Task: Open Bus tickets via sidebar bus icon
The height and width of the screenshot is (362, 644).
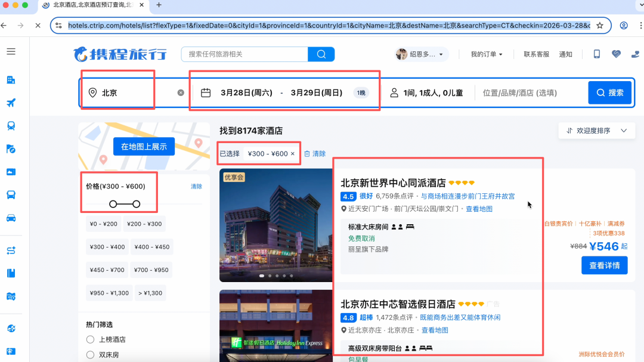Action: point(11,195)
